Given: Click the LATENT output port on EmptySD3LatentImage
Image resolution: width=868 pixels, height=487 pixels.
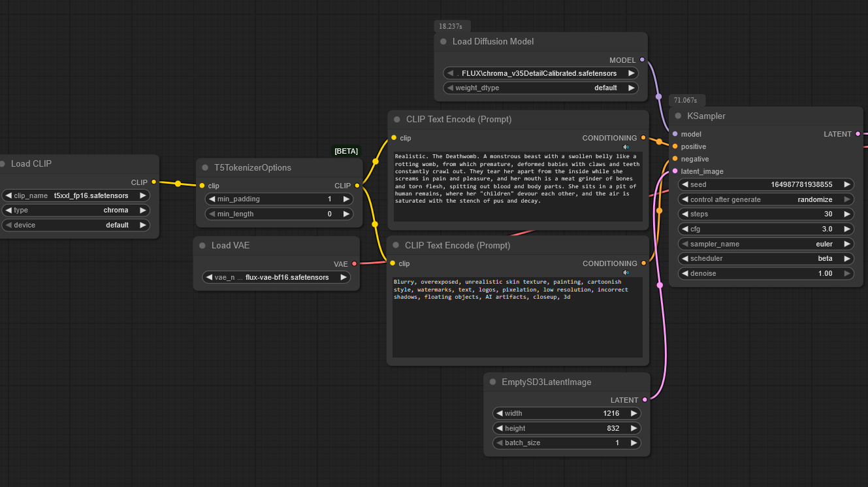Looking at the screenshot, I should pos(645,400).
